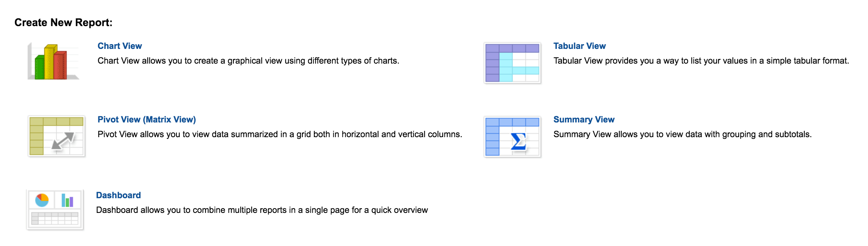
Task: Create a new Dashboard via its link
Action: (x=118, y=195)
